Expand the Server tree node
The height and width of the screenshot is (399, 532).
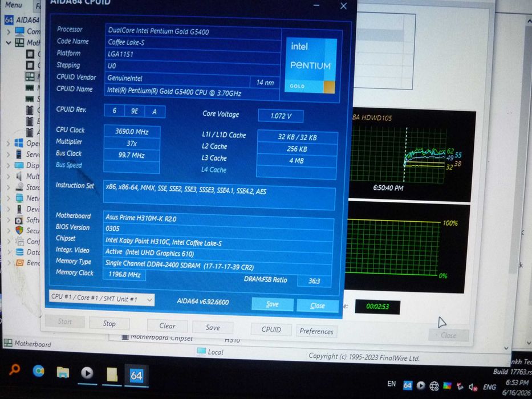click(x=8, y=154)
